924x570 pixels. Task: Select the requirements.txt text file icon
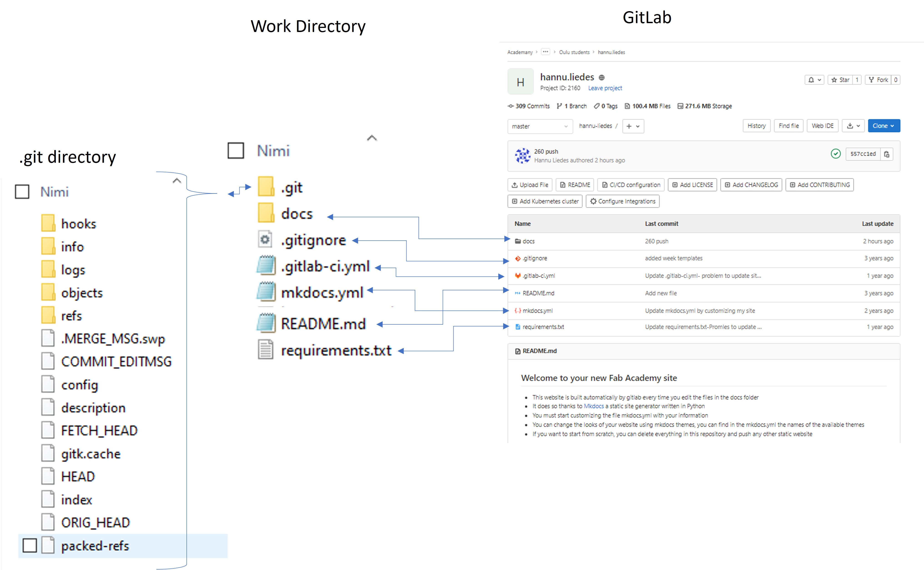click(x=266, y=349)
